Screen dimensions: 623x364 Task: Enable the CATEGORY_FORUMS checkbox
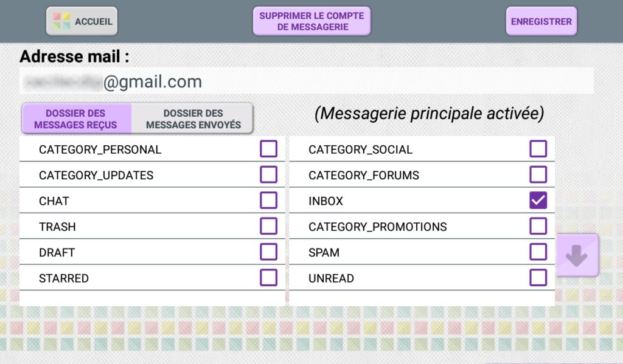click(x=538, y=174)
